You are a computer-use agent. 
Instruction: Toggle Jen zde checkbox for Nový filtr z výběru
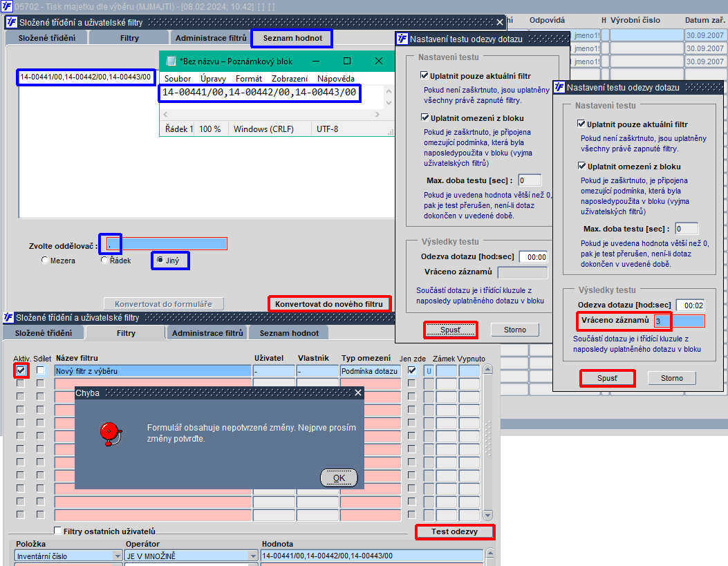(411, 370)
